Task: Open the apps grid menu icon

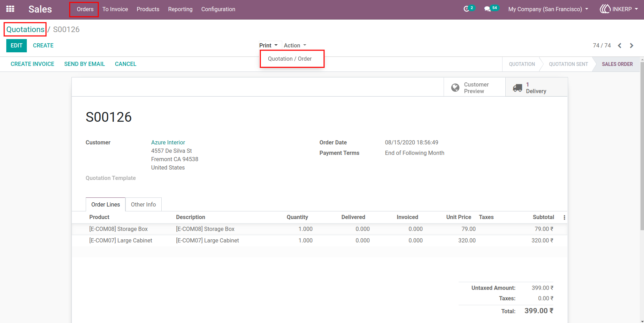Action: (x=10, y=9)
